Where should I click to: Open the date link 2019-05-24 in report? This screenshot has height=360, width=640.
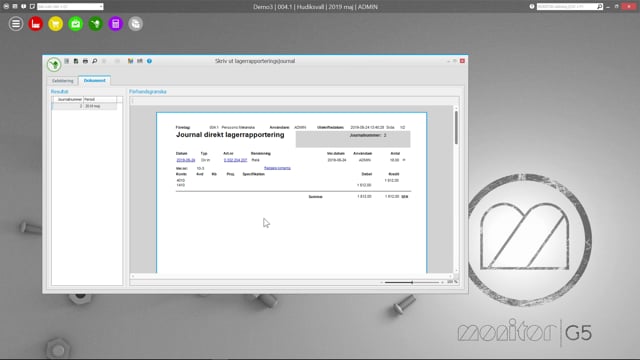(x=186, y=160)
